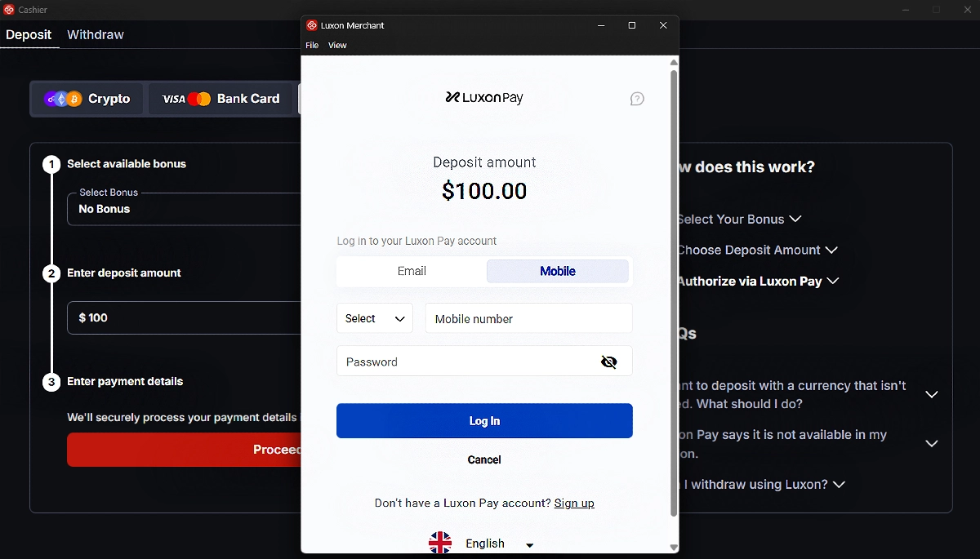Viewport: 980px width, 559px height.
Task: Click the Sign up link
Action: 574,503
